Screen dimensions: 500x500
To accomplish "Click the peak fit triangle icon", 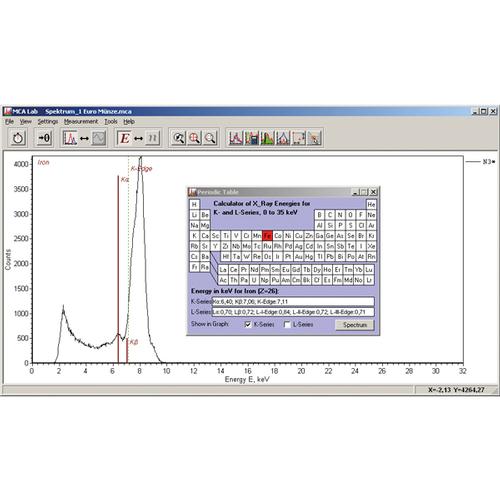I will [283, 138].
